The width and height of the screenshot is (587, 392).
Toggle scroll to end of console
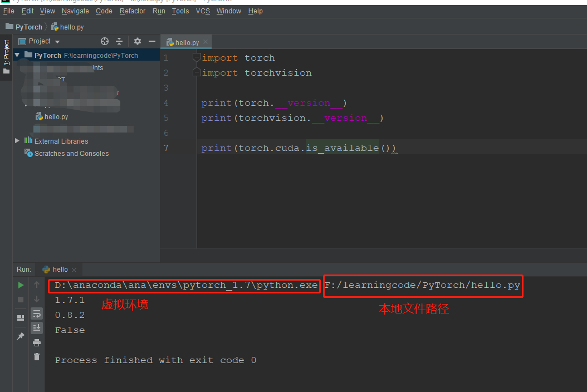click(37, 328)
